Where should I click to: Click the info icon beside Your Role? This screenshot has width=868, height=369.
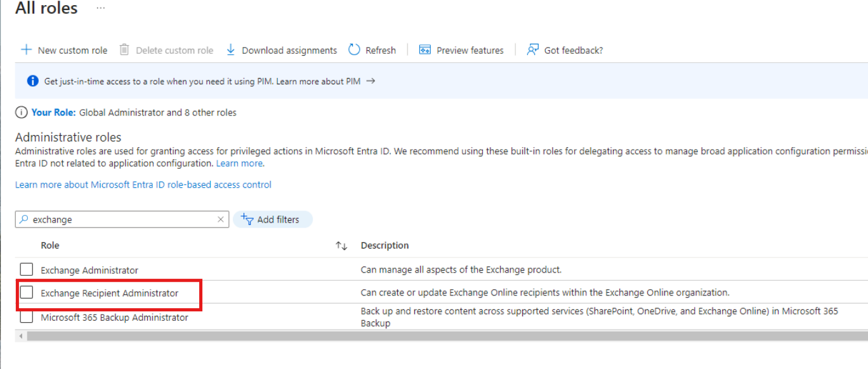tap(21, 112)
